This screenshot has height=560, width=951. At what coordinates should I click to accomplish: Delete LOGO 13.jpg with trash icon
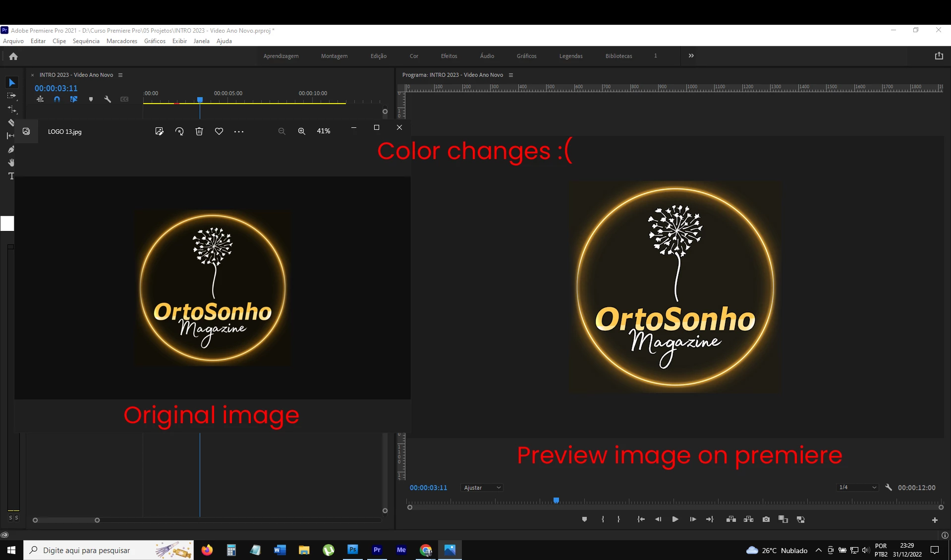click(x=199, y=131)
